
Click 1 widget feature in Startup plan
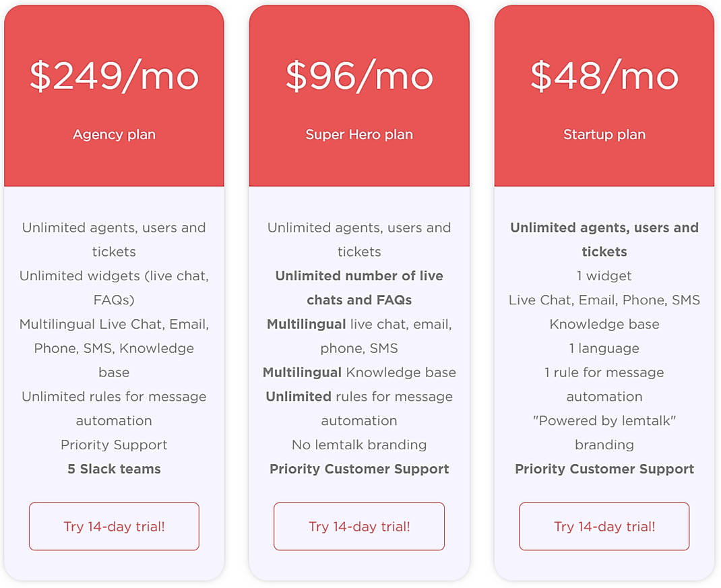point(603,275)
